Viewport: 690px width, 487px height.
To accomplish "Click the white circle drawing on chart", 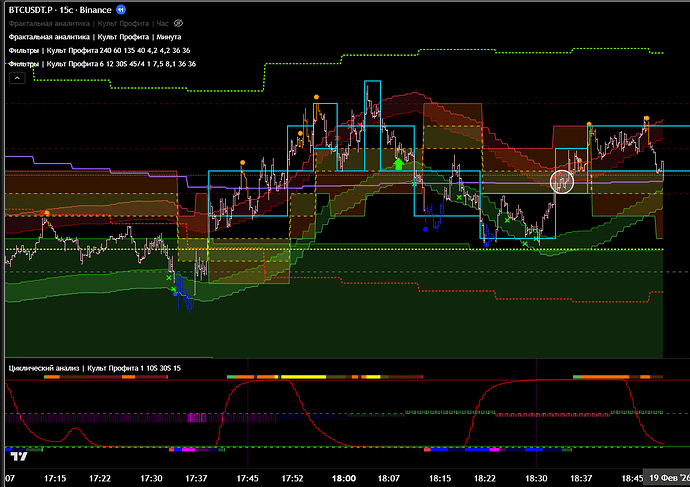I will [x=563, y=181].
